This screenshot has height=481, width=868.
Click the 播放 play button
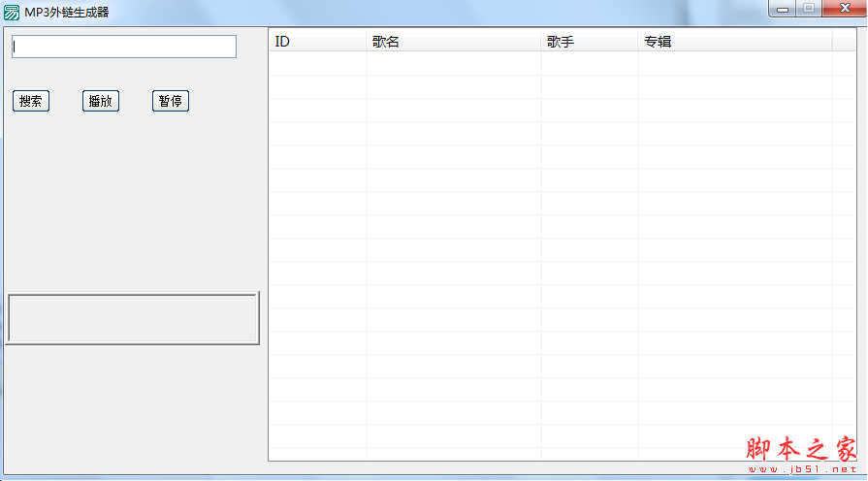pyautogui.click(x=101, y=101)
